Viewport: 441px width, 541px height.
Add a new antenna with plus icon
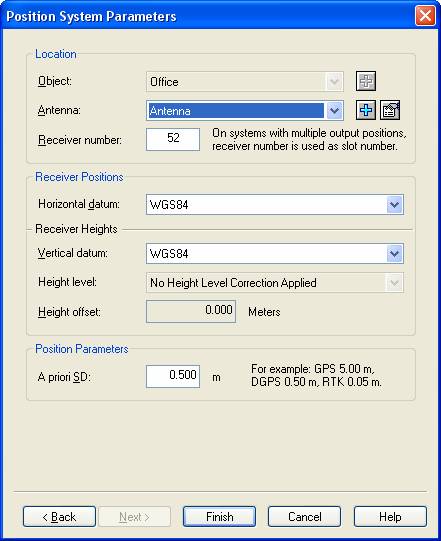(366, 110)
